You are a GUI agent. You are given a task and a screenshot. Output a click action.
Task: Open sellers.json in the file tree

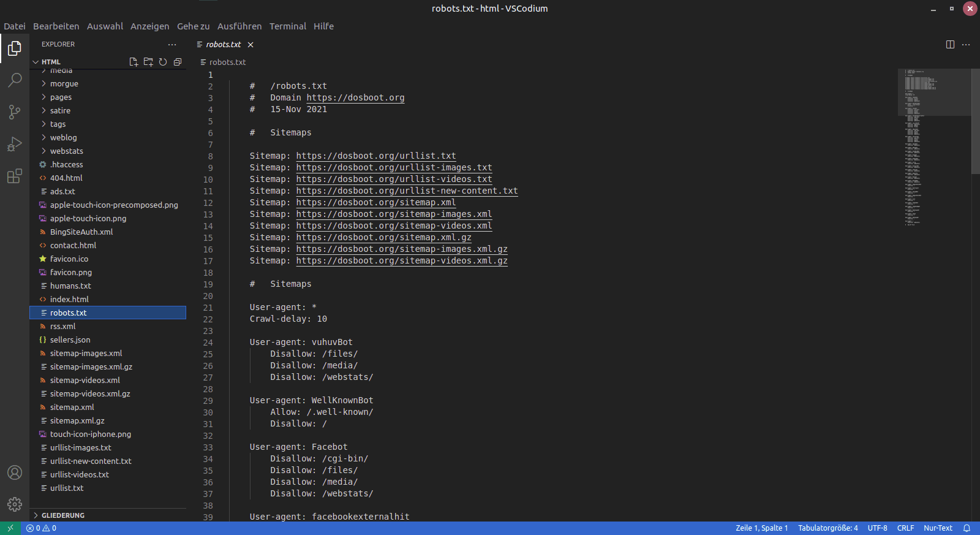[x=108, y=340]
